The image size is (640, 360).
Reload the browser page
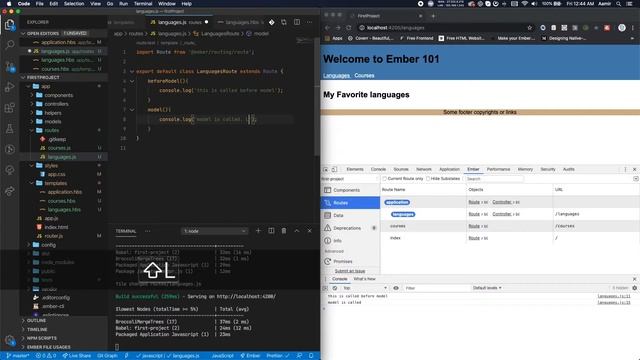[349, 28]
